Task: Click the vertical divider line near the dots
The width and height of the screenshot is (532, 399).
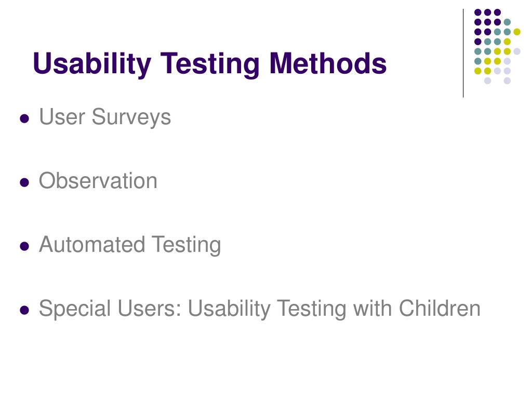Action: pyautogui.click(x=463, y=54)
